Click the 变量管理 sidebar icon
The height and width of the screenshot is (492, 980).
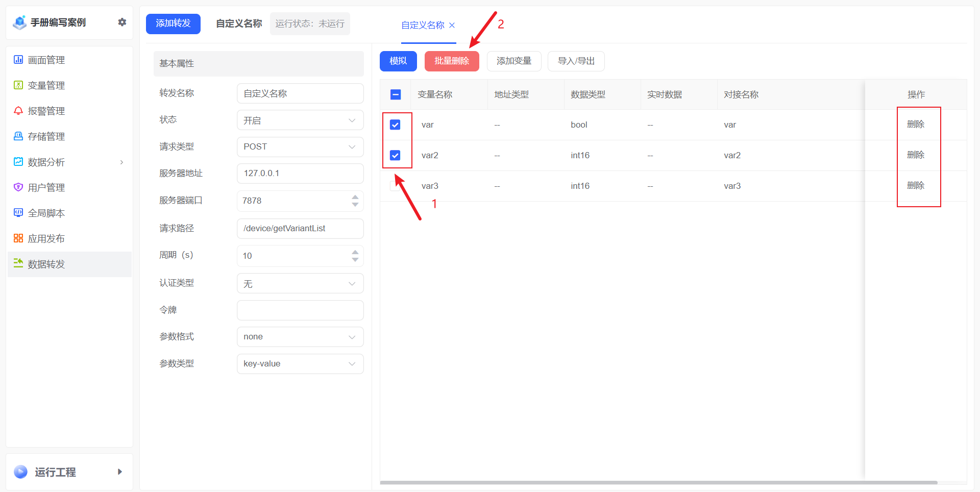pos(18,85)
